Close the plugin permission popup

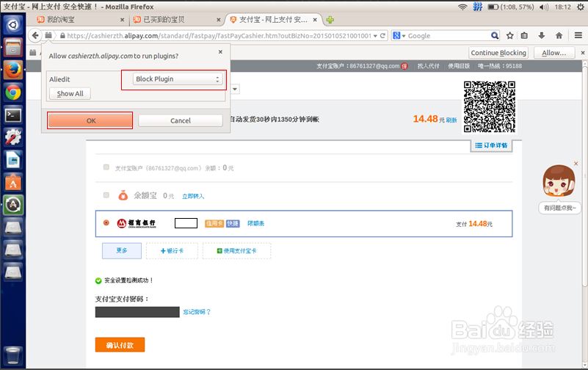tap(220, 51)
